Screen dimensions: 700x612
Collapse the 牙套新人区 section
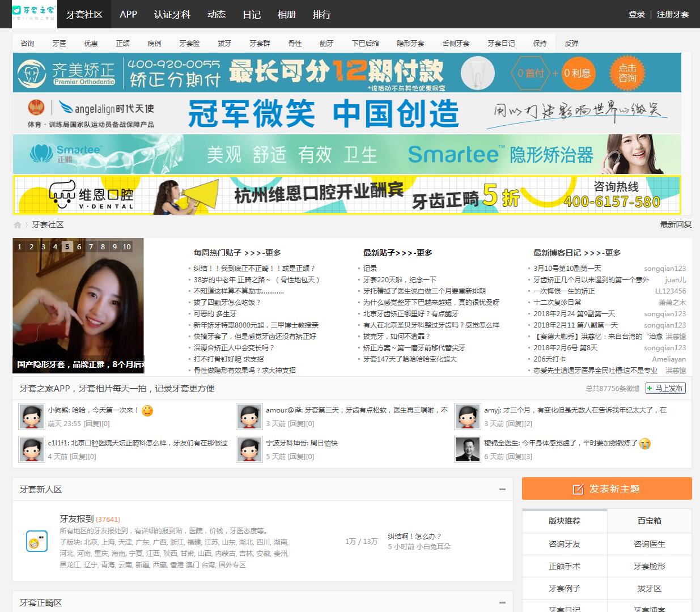pos(502,489)
